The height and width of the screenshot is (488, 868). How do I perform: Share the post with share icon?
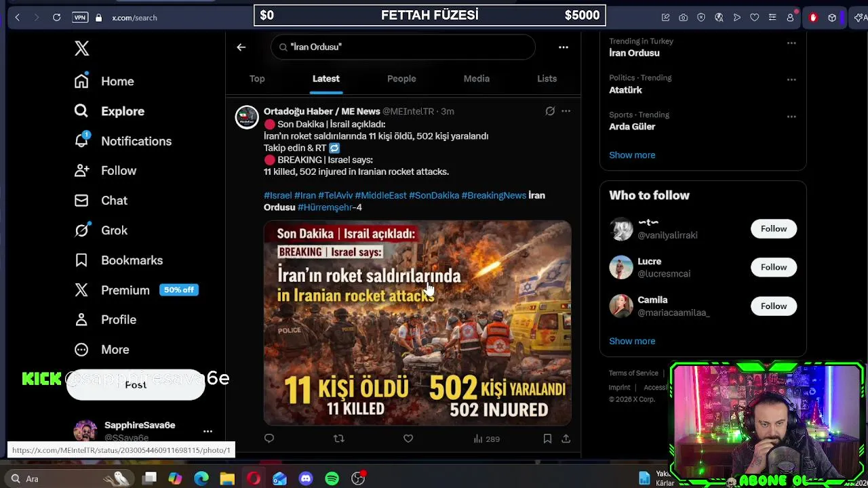[x=566, y=439]
